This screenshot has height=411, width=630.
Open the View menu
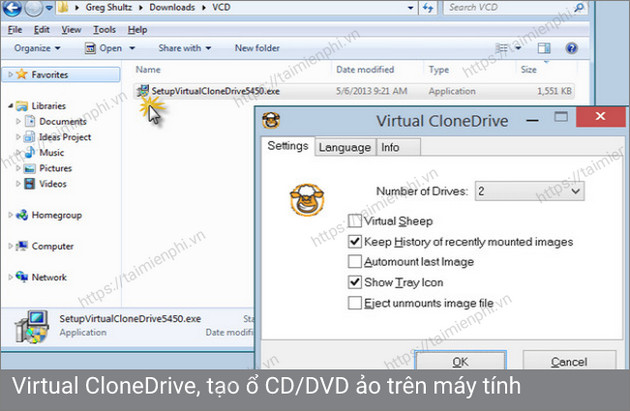tap(71, 30)
